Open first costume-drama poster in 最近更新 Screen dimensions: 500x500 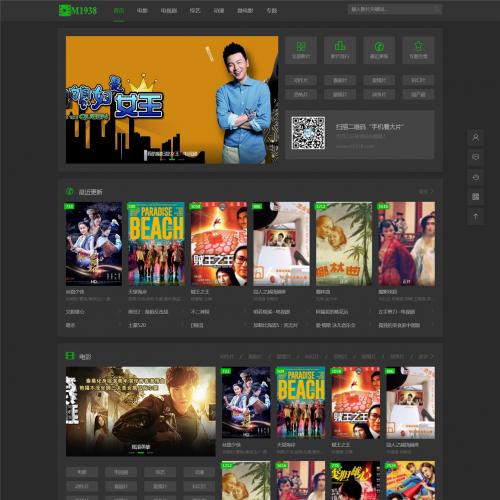[94, 244]
